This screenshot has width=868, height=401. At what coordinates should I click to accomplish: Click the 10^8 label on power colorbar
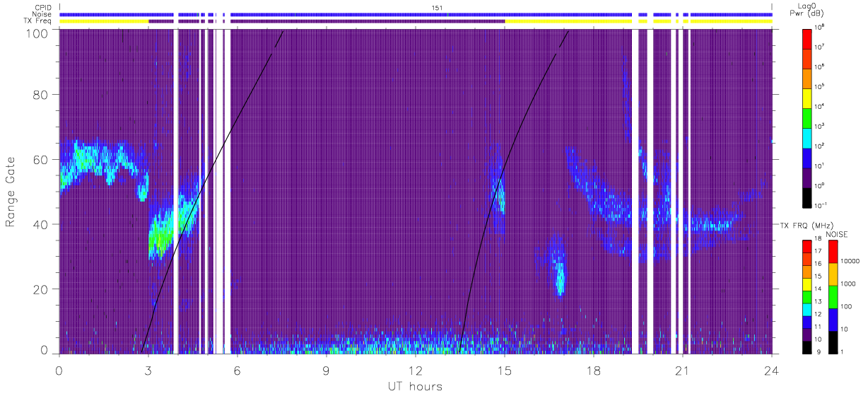821,28
